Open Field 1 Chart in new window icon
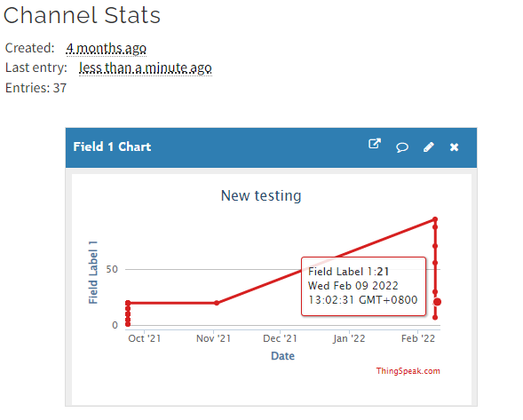 [375, 144]
